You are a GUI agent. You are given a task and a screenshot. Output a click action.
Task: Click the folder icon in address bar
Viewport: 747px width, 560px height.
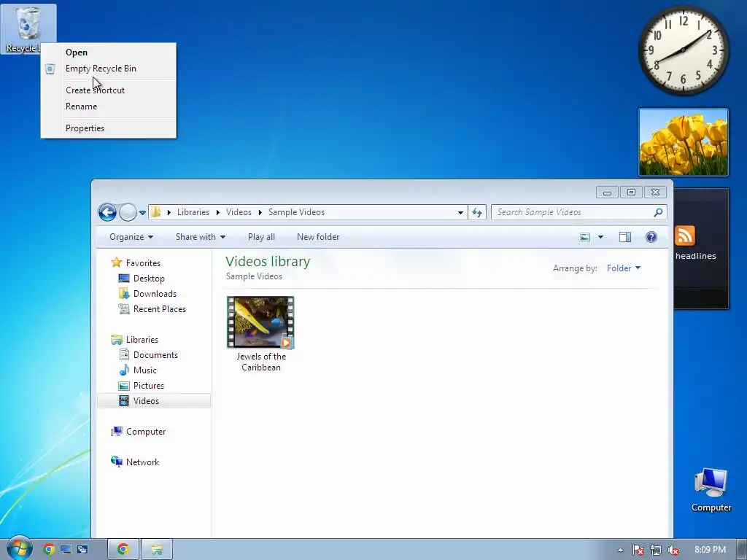(x=156, y=212)
